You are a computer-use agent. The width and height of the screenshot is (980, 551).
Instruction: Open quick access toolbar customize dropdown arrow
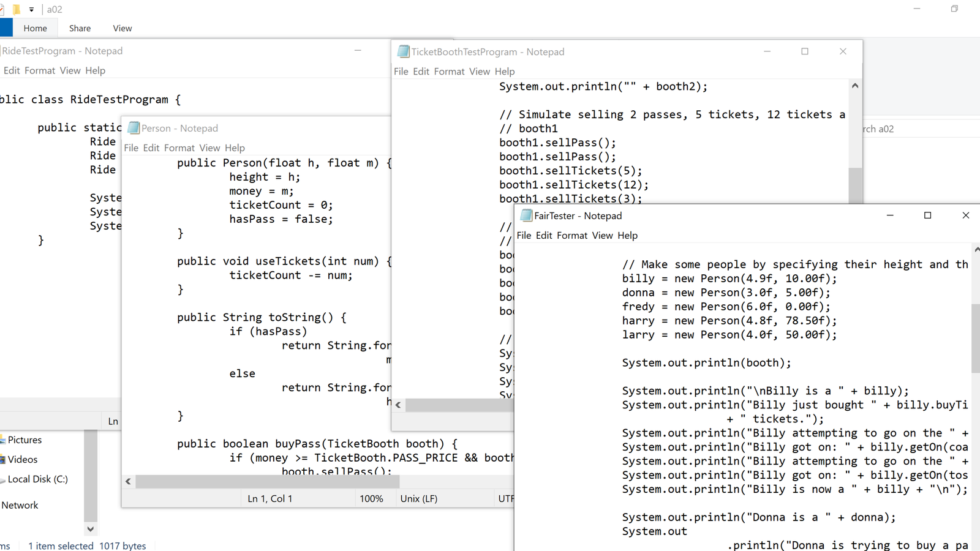pyautogui.click(x=31, y=9)
